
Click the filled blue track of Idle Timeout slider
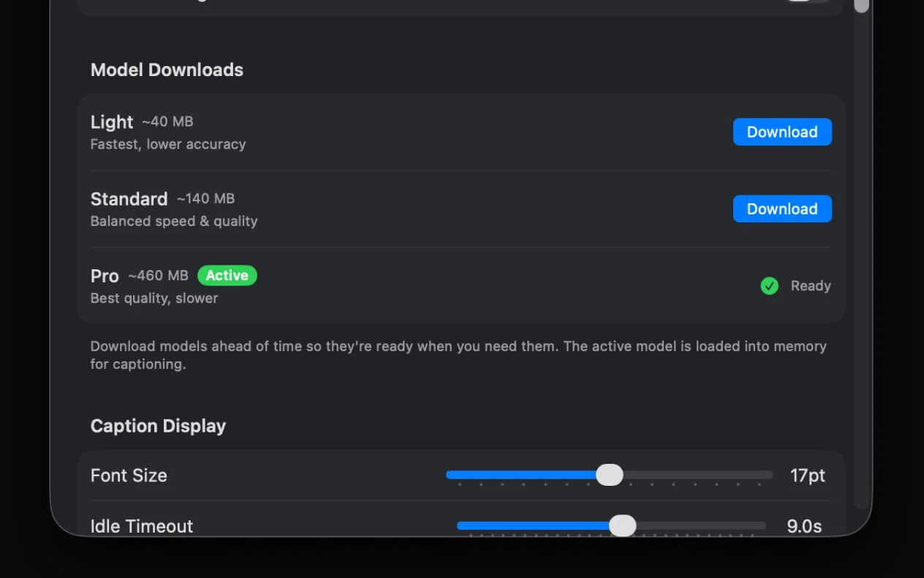[x=534, y=525]
